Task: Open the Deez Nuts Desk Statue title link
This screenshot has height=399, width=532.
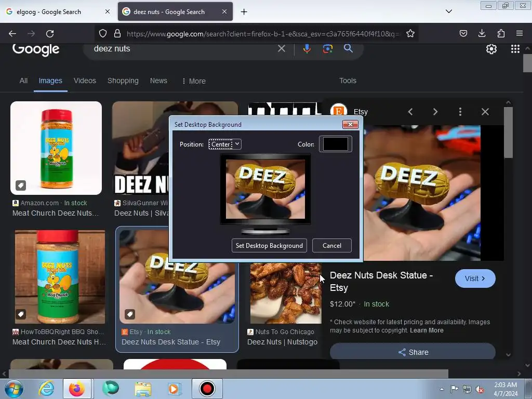Action: coord(381,281)
